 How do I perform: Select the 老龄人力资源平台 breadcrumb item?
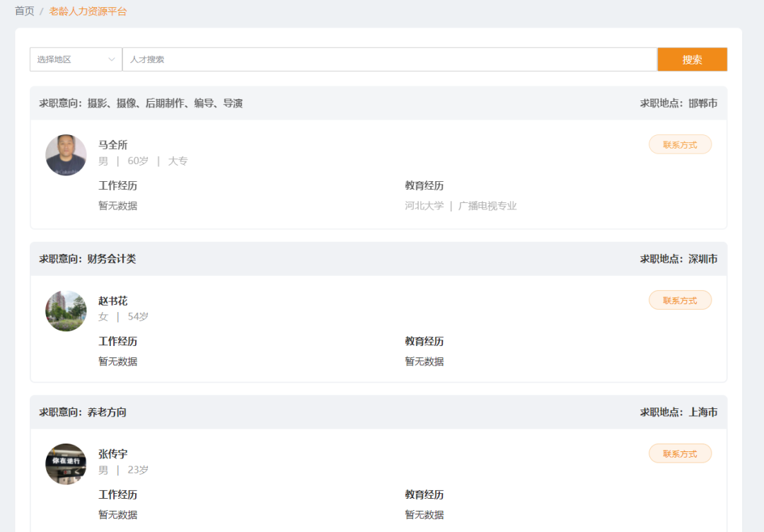[88, 11]
